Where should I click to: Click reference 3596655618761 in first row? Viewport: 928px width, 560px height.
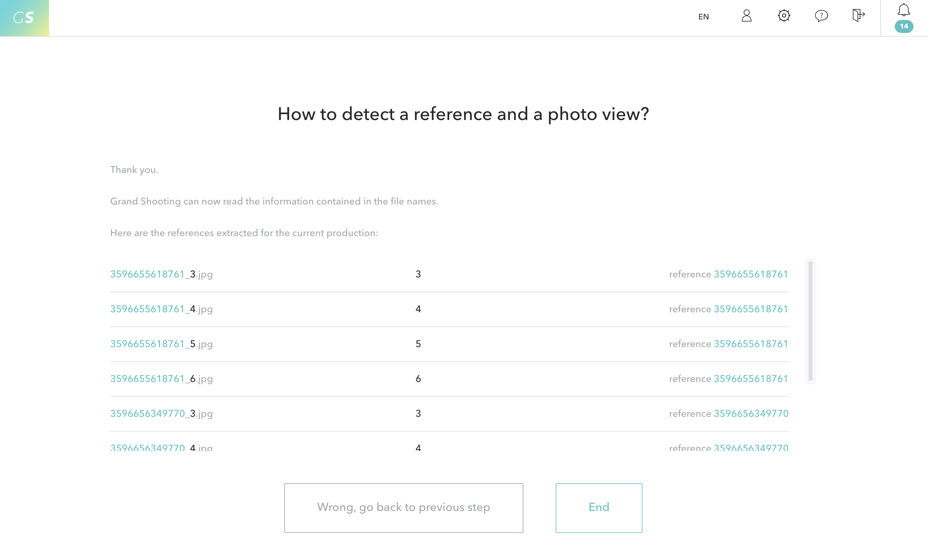(751, 274)
